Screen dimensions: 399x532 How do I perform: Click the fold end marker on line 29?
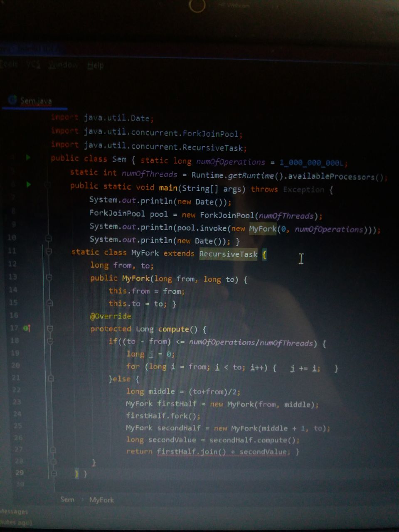click(54, 473)
